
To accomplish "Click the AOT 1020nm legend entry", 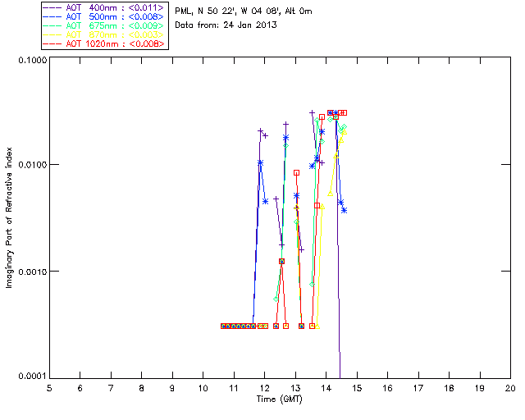I will (x=104, y=43).
